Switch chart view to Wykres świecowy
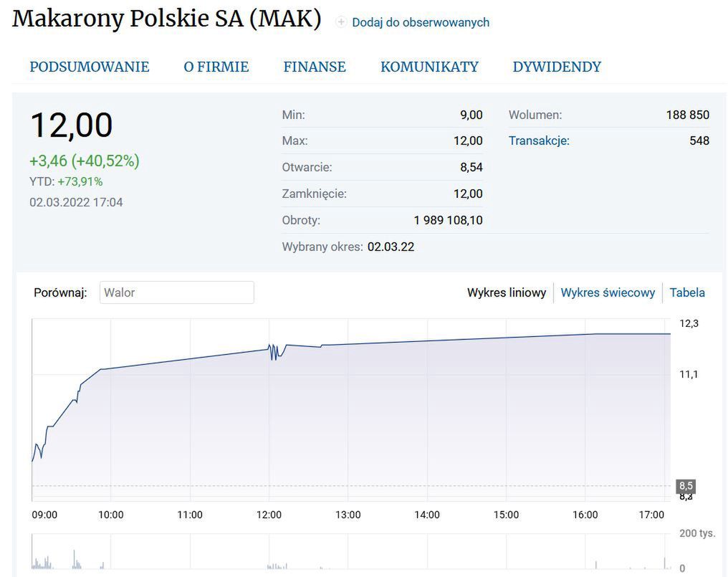The height and width of the screenshot is (577, 728). pos(609,292)
